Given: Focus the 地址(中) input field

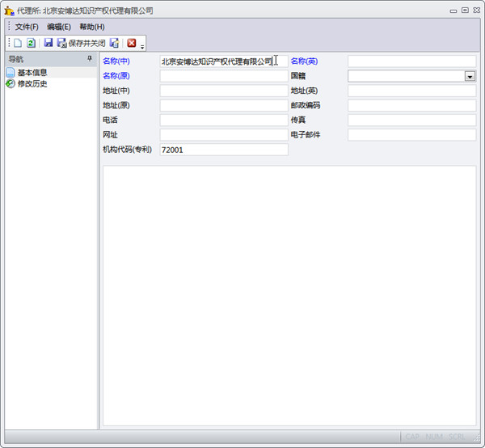Looking at the screenshot, I should 224,91.
